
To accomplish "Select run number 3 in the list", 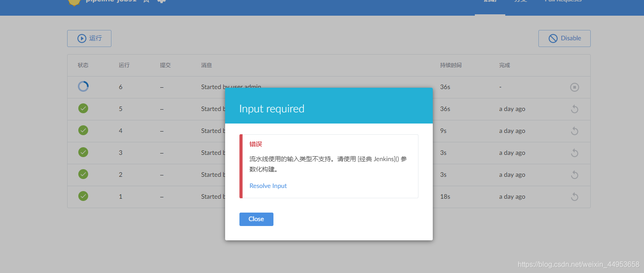I will 121,153.
